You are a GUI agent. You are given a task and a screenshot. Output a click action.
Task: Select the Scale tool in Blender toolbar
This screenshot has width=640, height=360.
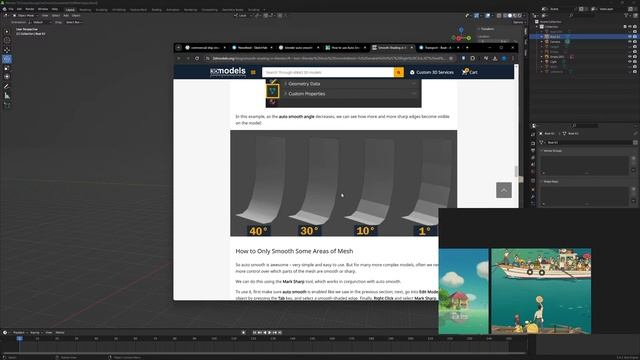tap(7, 68)
